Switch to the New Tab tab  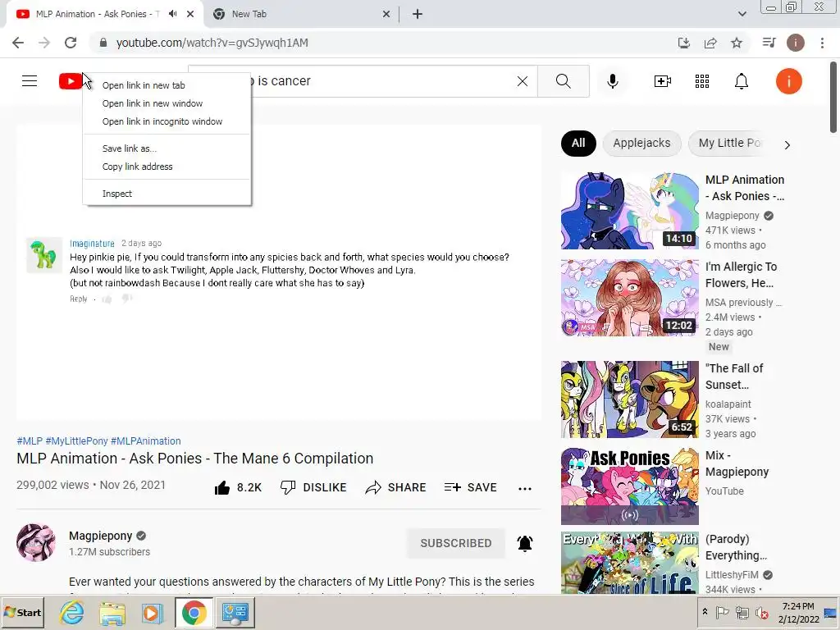[x=300, y=14]
